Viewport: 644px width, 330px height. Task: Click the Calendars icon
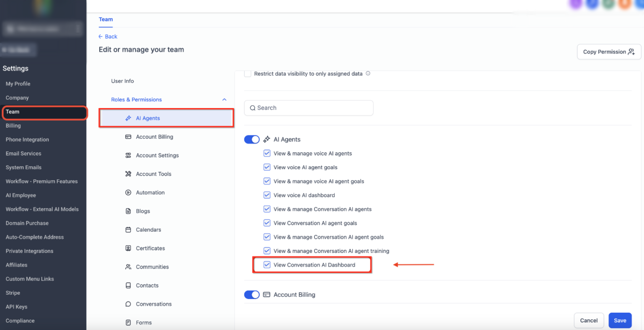pyautogui.click(x=128, y=230)
